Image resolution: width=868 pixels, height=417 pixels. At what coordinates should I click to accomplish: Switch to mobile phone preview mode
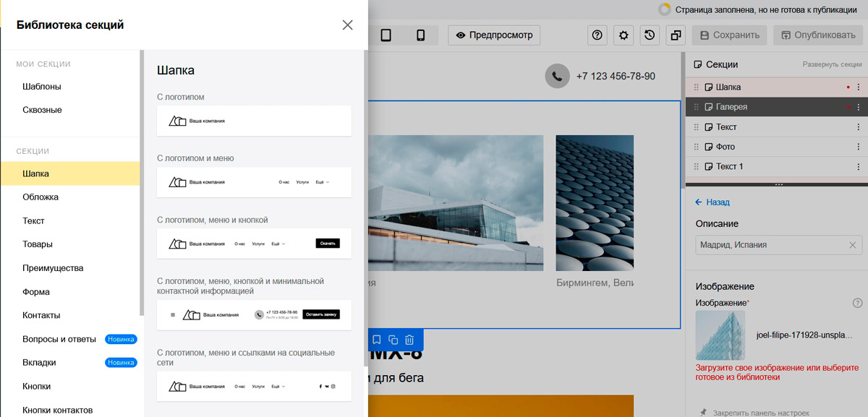(x=420, y=35)
